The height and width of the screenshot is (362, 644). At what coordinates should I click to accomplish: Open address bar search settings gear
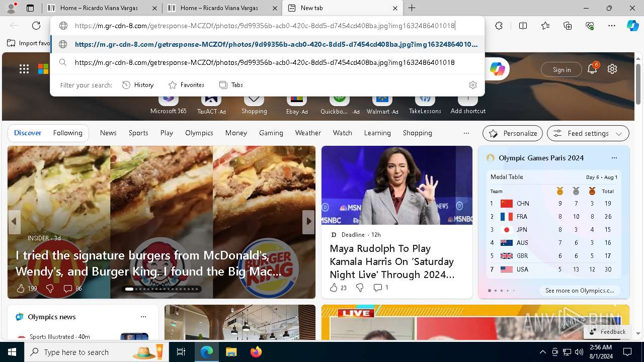(472, 85)
